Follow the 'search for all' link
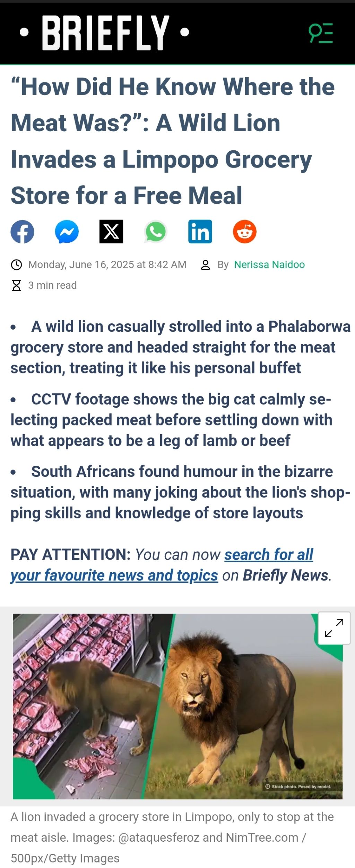The image size is (355, 868). click(269, 554)
